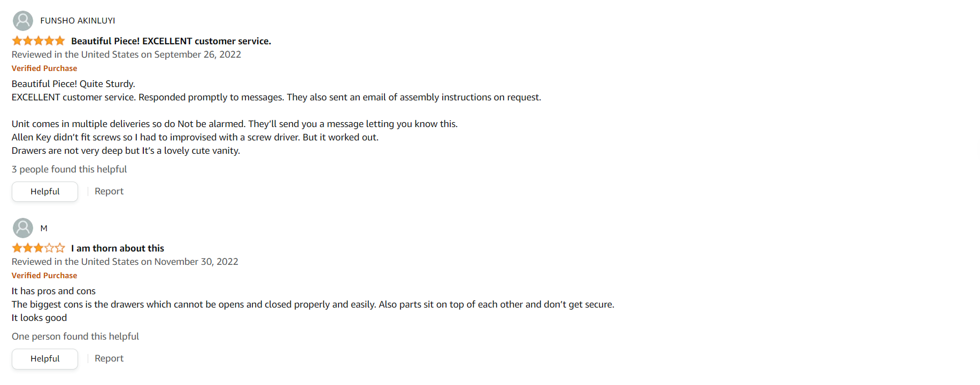980x385 pixels.
Task: Click the five-star rating icons
Action: pos(38,41)
